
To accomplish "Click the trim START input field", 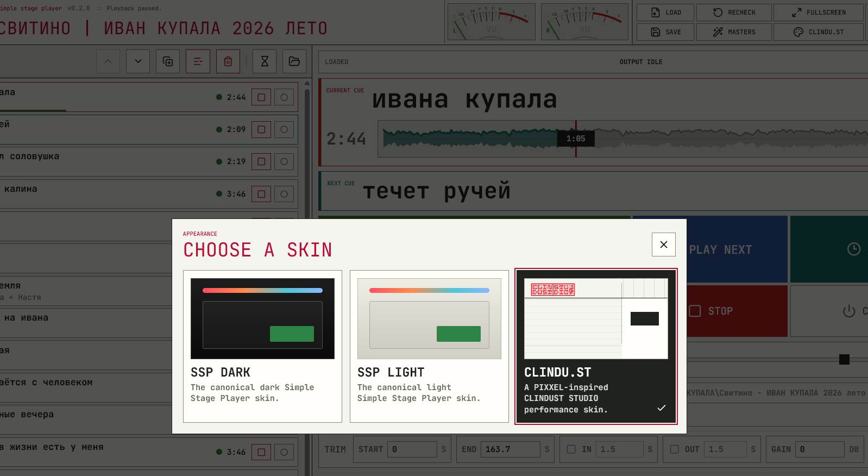I will click(x=412, y=449).
